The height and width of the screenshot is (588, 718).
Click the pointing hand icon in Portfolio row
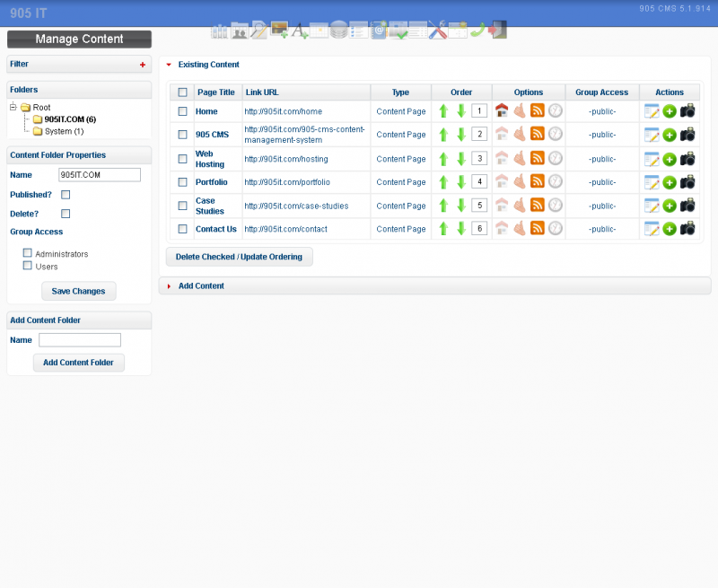click(520, 181)
